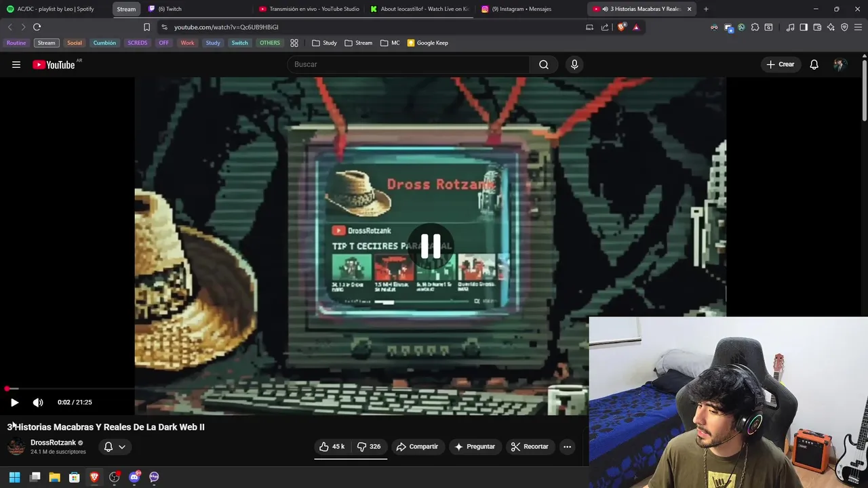Open the DrossRotzank channel name link
Screen dimensions: 868x488
(53, 443)
